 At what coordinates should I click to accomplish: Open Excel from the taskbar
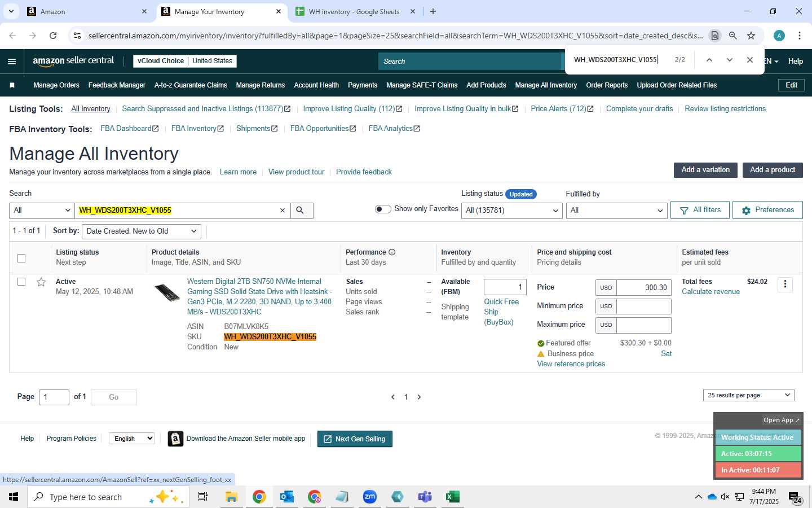(x=452, y=497)
